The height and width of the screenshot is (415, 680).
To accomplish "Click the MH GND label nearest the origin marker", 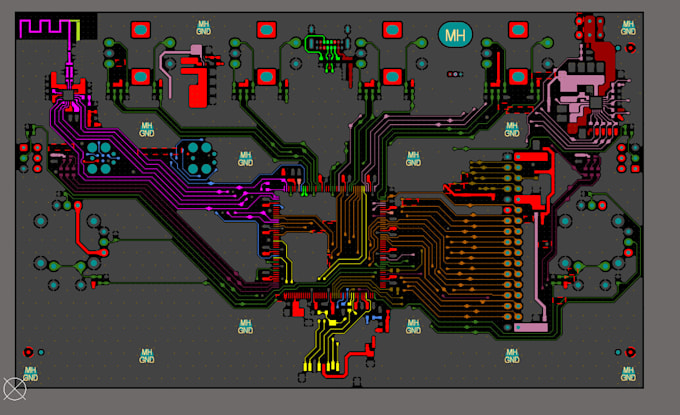I will click(x=30, y=373).
